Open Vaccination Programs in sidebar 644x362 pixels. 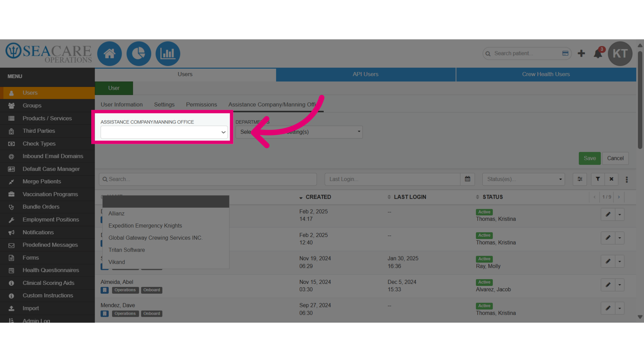coord(47,194)
